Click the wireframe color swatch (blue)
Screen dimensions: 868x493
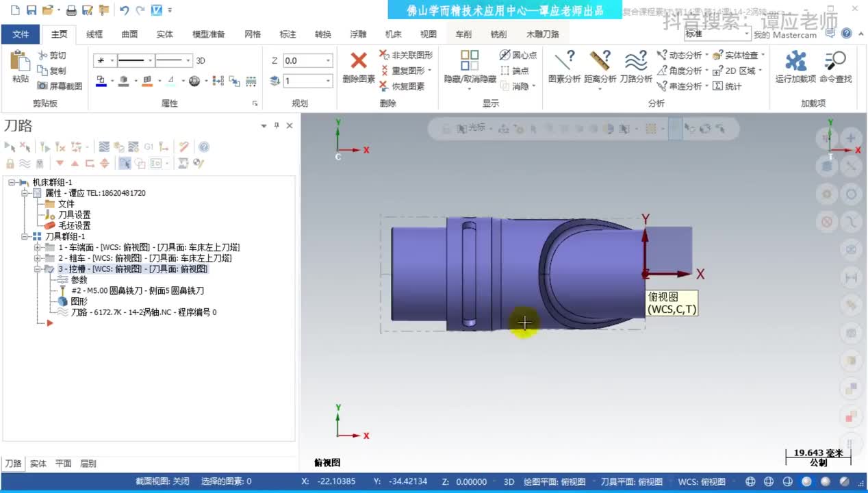click(x=101, y=81)
